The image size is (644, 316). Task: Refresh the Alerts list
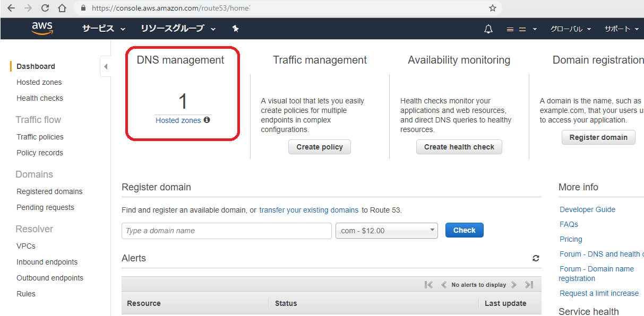pyautogui.click(x=536, y=258)
